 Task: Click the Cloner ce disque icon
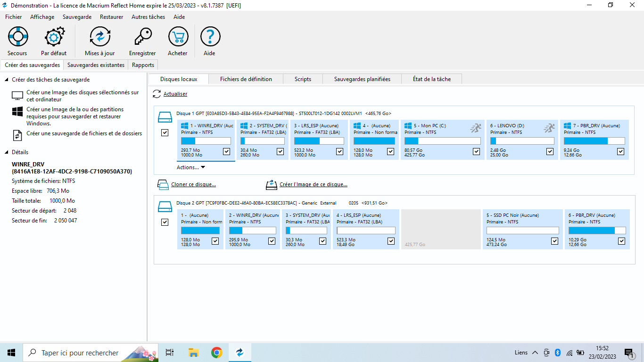163,184
